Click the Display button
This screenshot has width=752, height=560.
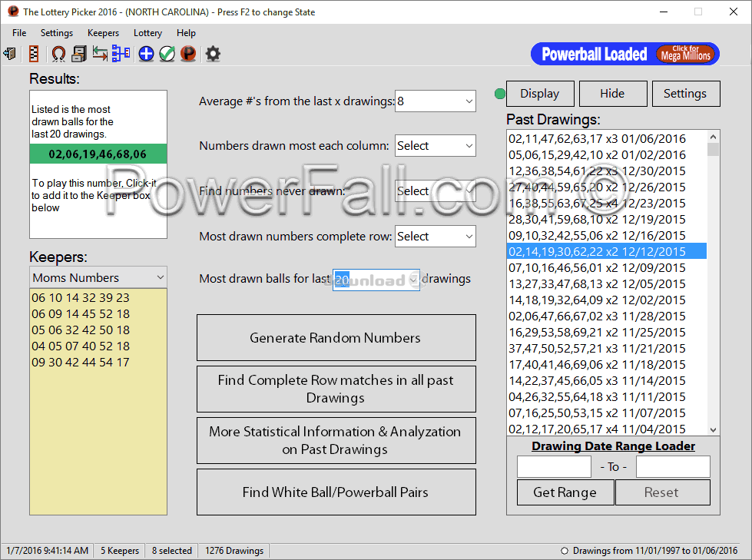tap(540, 94)
